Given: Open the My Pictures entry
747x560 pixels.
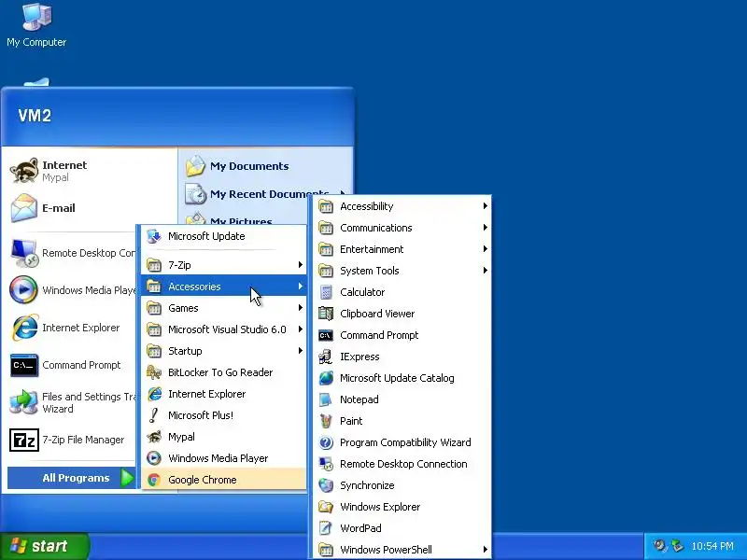Looking at the screenshot, I should 241,221.
